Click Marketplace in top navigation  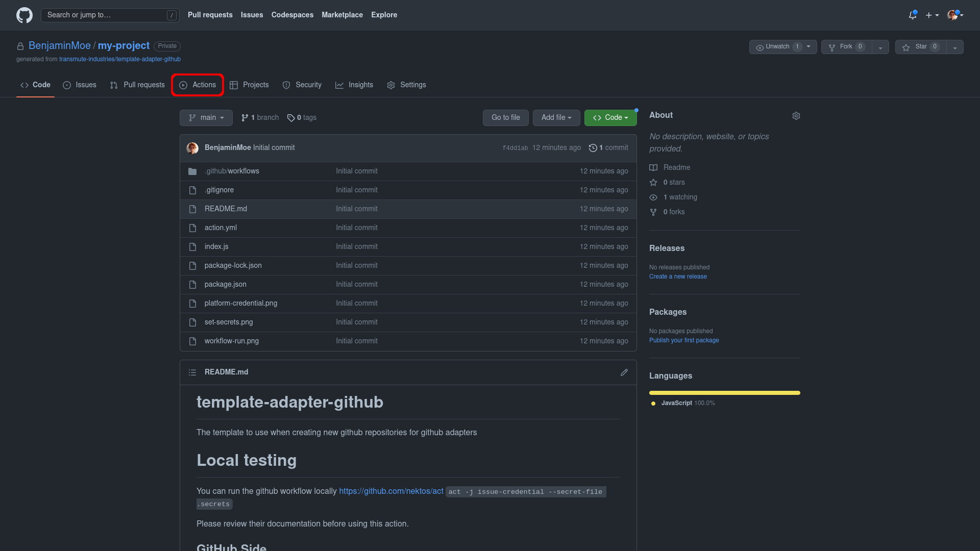[342, 15]
